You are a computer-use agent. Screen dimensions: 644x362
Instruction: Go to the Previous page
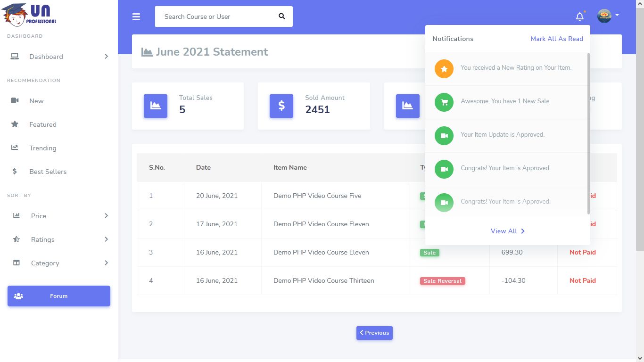point(374,333)
